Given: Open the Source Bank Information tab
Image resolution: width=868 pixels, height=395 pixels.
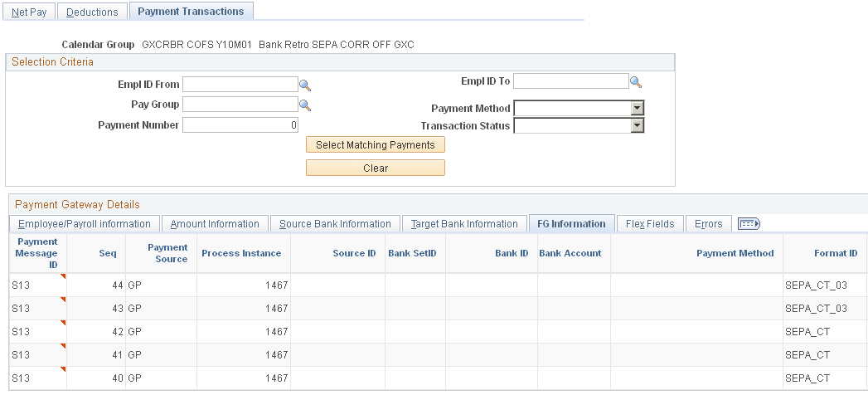Looking at the screenshot, I should pos(335,224).
